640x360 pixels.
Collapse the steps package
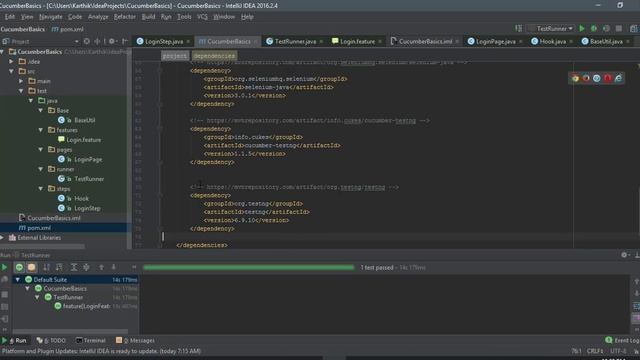point(41,189)
